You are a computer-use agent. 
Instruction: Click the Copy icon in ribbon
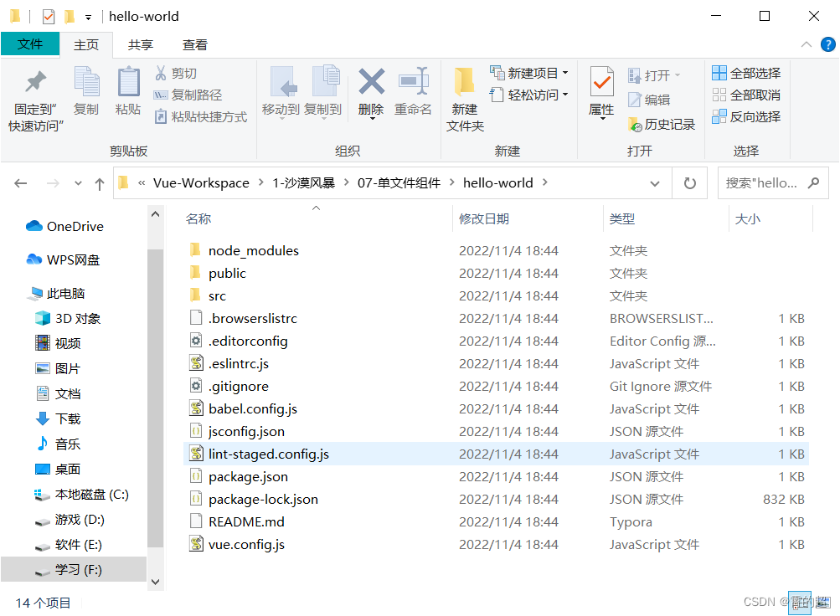pyautogui.click(x=86, y=81)
